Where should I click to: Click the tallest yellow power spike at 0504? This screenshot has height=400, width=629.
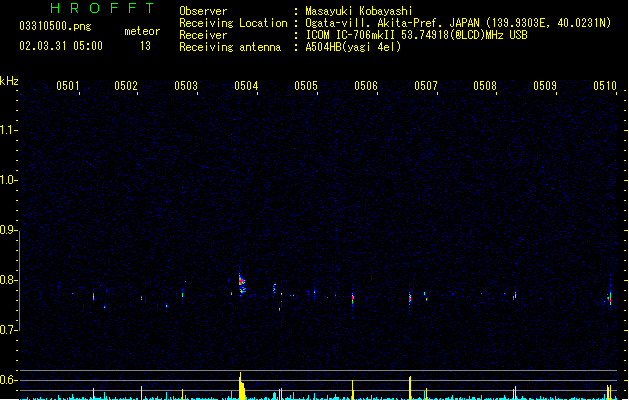[241, 386]
